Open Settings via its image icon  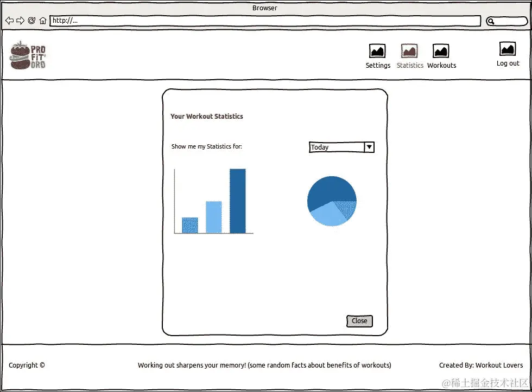[377, 51]
